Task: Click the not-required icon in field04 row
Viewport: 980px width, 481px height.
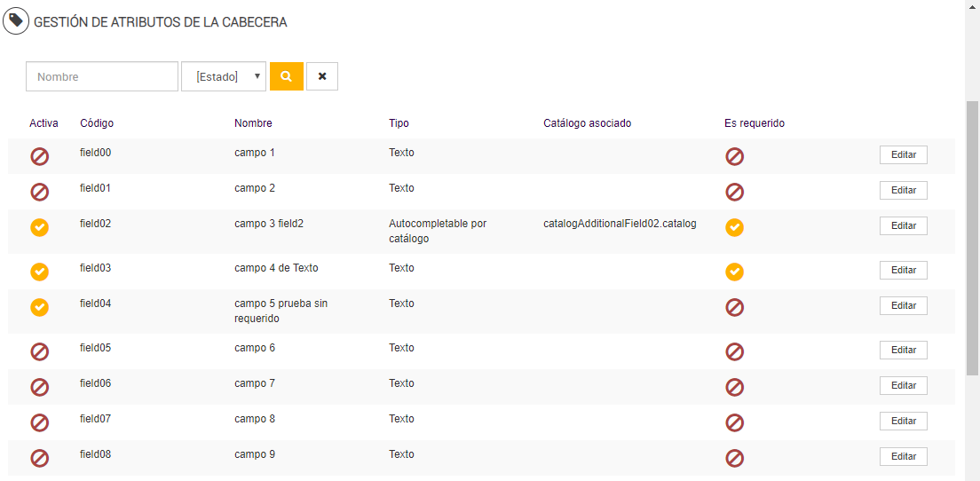Action: (734, 307)
